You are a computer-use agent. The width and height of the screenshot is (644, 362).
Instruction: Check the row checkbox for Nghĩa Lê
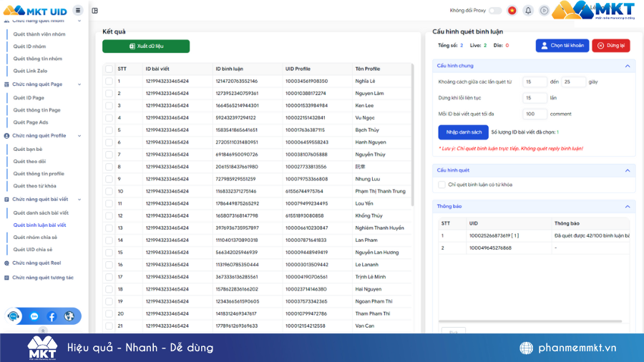[109, 82]
